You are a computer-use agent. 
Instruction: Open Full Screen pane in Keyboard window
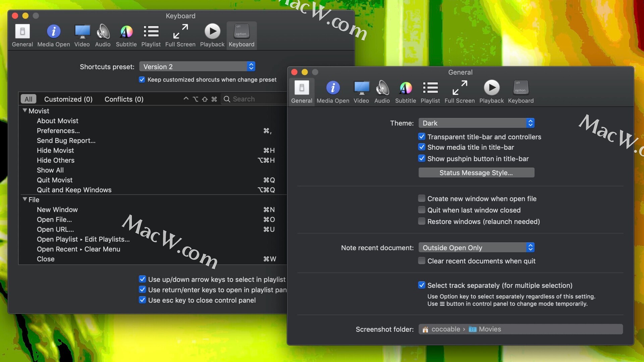[180, 36]
